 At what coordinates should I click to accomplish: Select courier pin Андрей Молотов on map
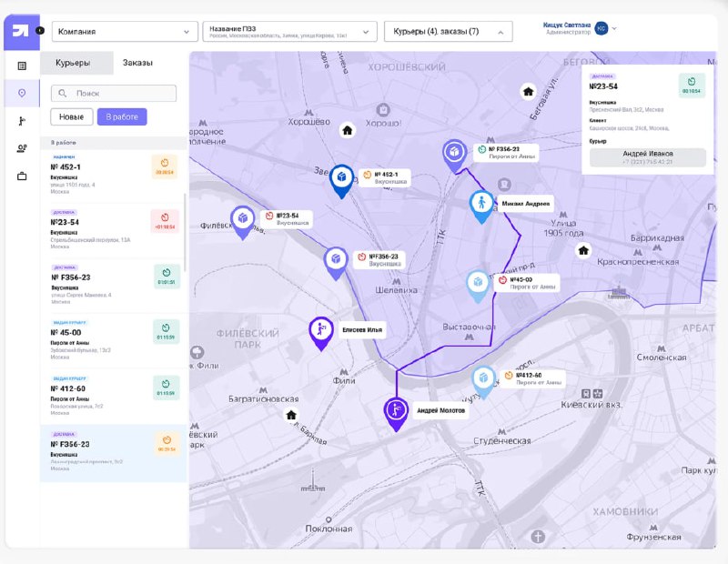point(396,413)
